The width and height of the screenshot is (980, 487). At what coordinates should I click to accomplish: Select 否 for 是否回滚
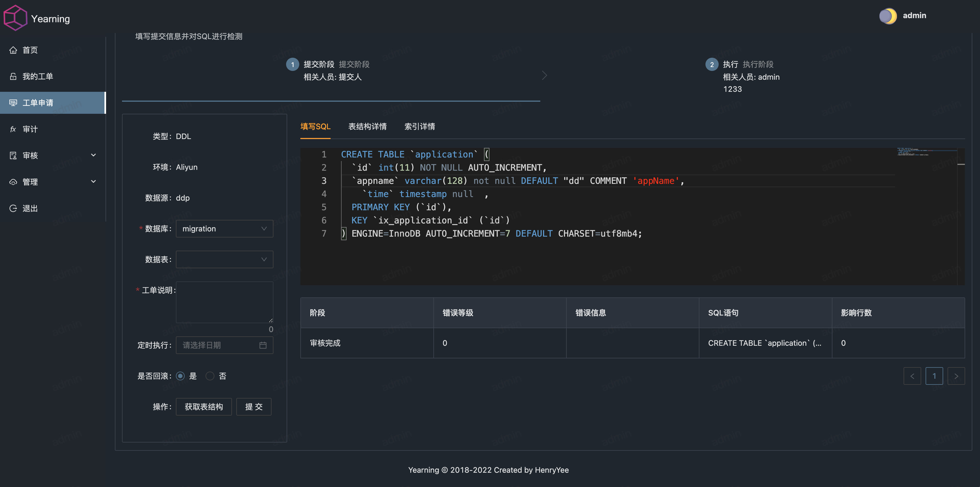[210, 376]
